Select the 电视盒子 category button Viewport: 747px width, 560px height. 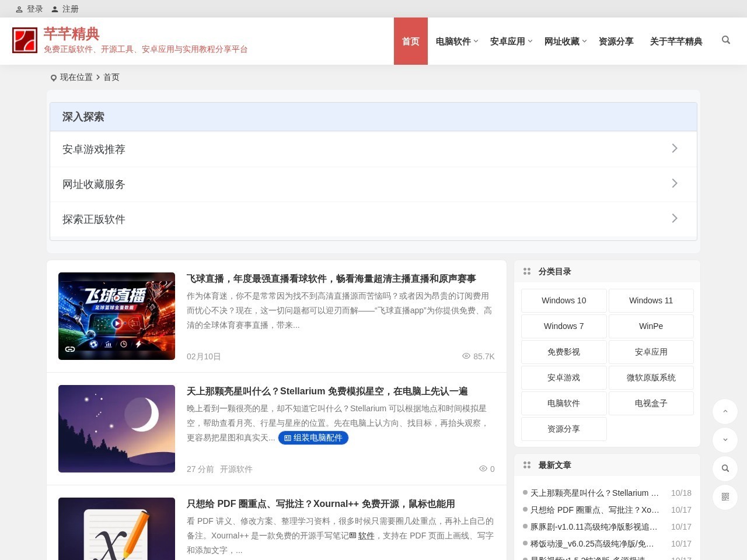point(651,403)
